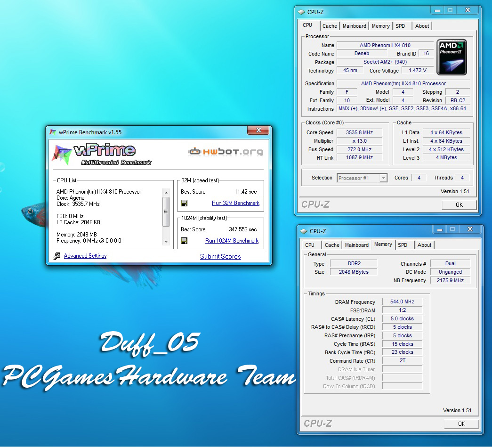
Task: Click the DRAM Frequency value 544.0 MHz
Action: (402, 301)
